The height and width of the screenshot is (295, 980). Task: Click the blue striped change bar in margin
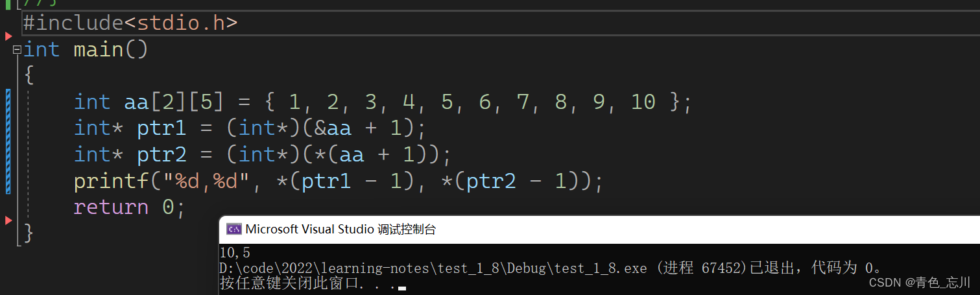click(x=8, y=141)
